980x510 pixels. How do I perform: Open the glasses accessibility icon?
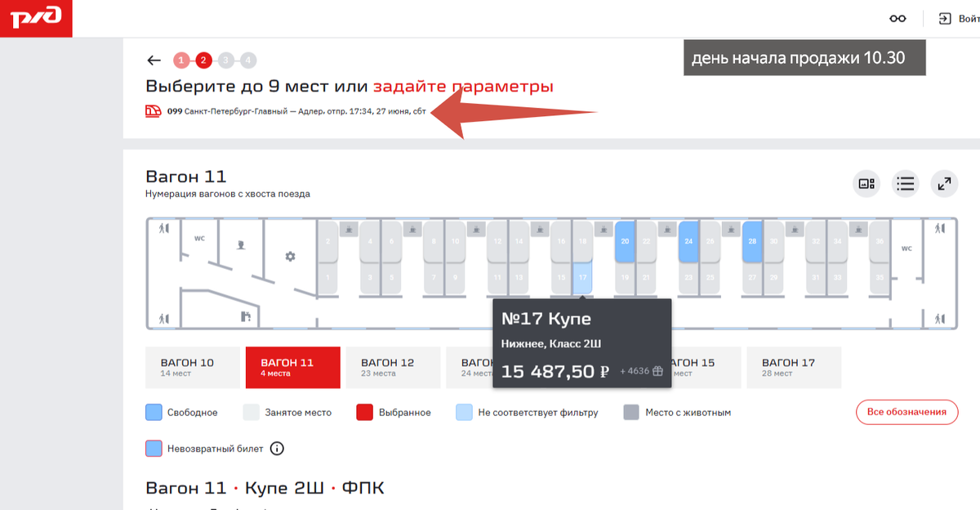click(898, 18)
